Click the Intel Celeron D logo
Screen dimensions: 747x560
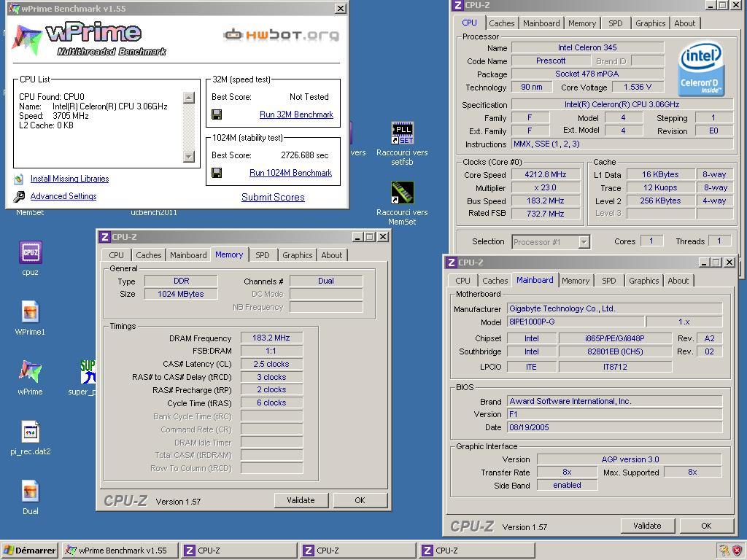pyautogui.click(x=701, y=69)
